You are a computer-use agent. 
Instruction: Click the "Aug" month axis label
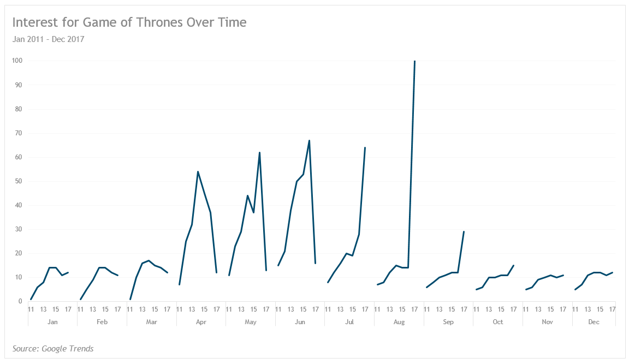399,322
